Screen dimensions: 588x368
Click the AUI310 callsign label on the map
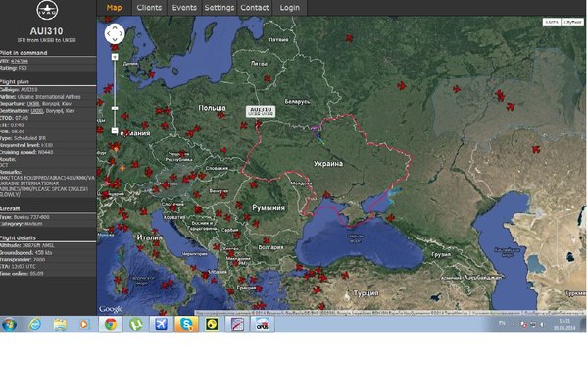pos(261,111)
